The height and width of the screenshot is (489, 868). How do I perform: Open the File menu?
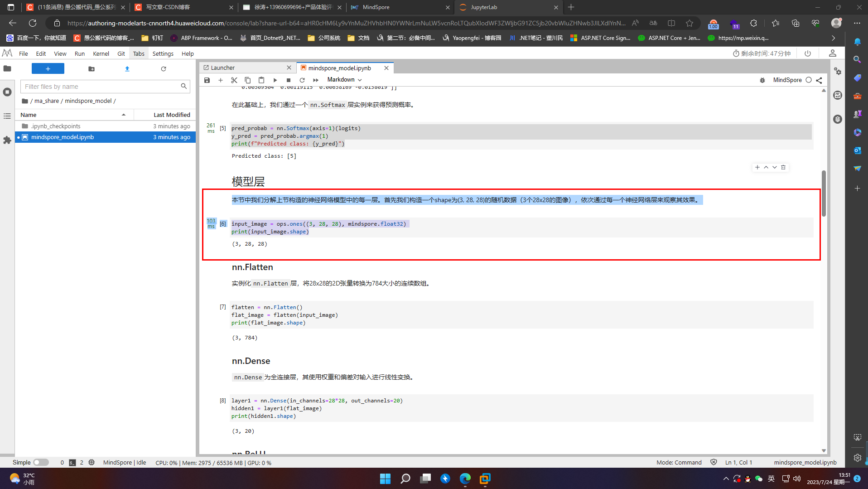[23, 53]
